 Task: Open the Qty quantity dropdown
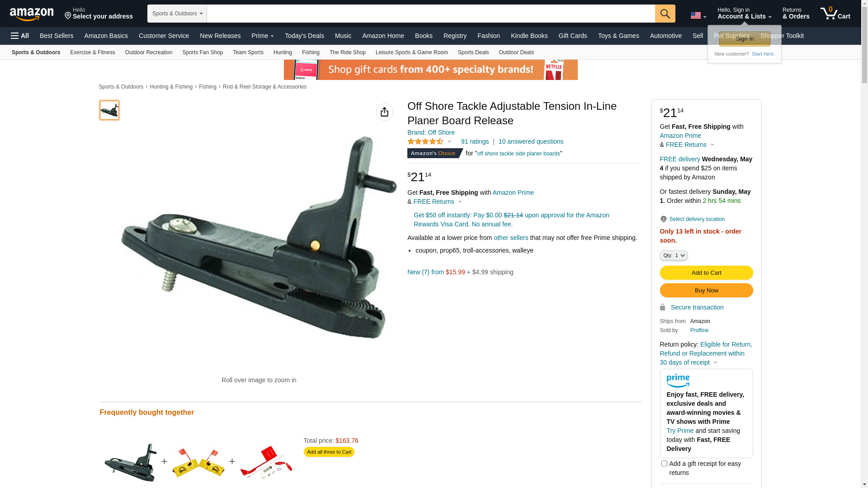point(674,255)
